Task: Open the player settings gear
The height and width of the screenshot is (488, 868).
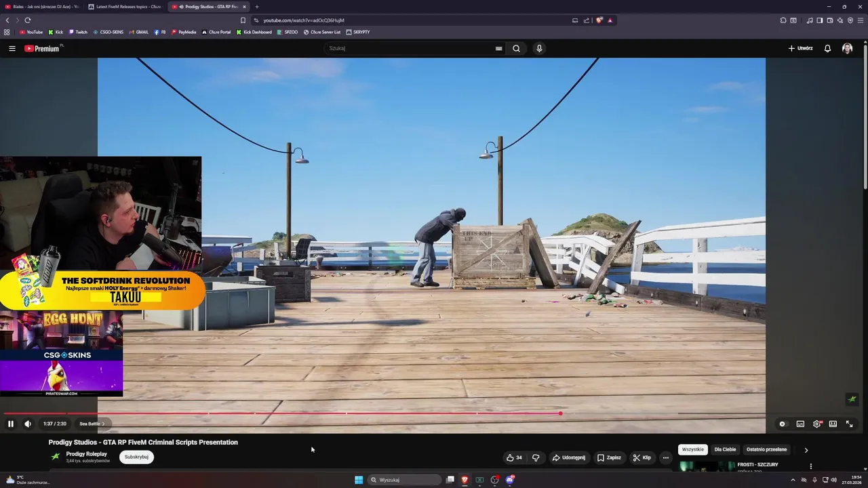Action: pos(817,424)
